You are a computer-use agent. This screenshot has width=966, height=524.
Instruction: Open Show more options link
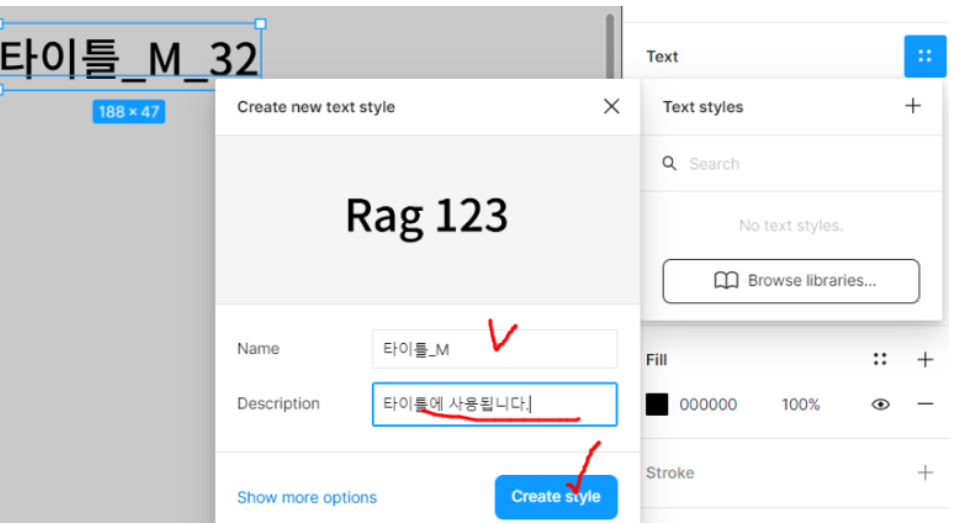pyautogui.click(x=307, y=498)
